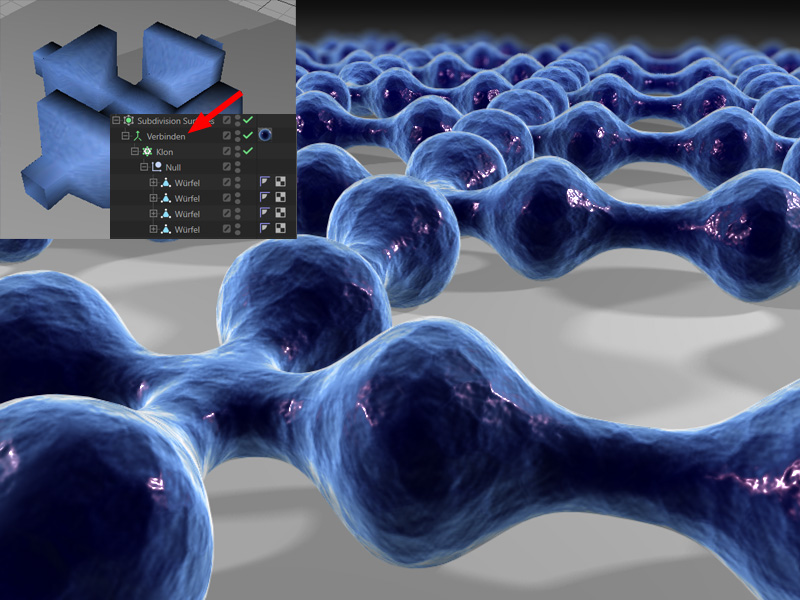The width and height of the screenshot is (800, 600).
Task: Collapse the Subdivision Surfaces hierarchy
Action: click(x=116, y=120)
